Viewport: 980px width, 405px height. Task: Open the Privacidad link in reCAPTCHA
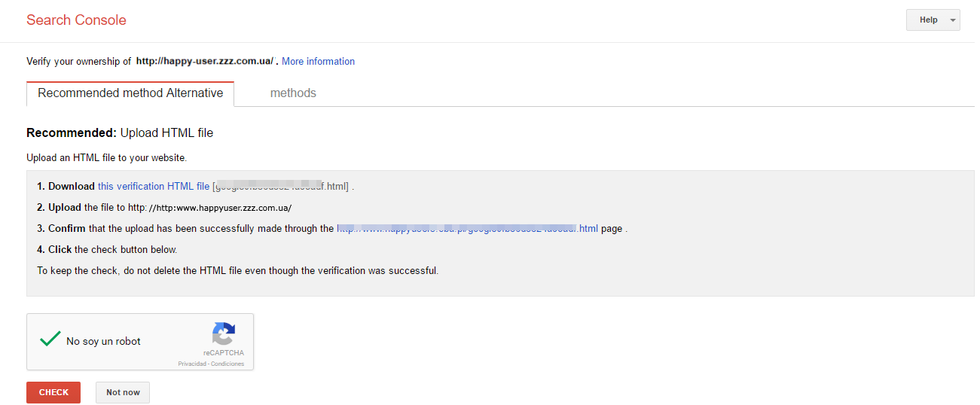(191, 364)
